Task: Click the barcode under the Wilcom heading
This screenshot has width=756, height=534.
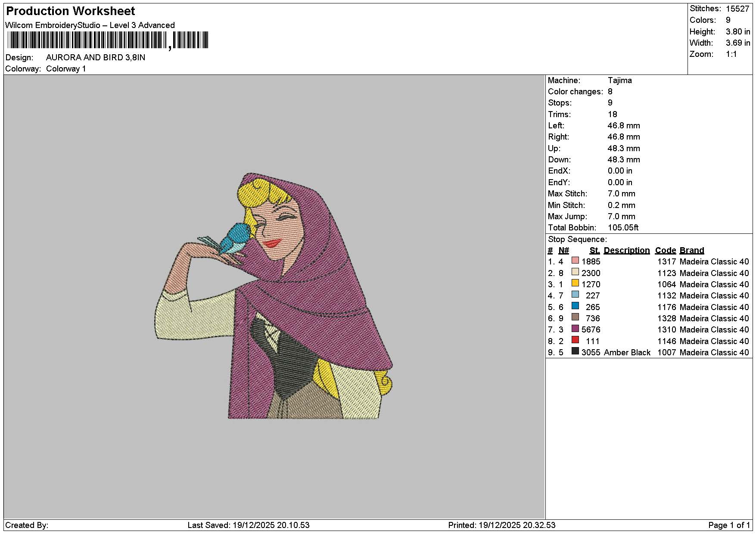Action: tap(107, 40)
